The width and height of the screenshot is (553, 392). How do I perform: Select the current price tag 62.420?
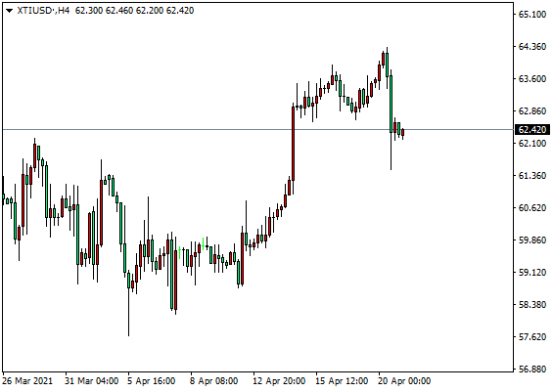[532, 130]
